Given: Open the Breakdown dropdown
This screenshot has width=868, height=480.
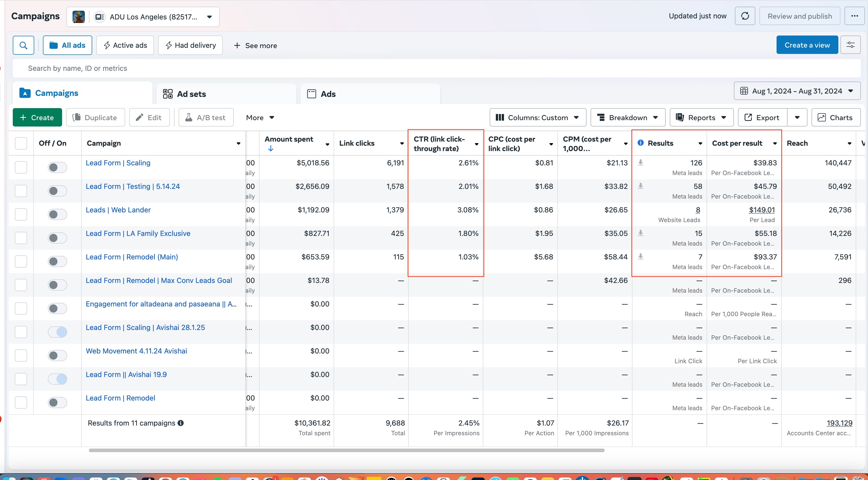Looking at the screenshot, I should [627, 117].
